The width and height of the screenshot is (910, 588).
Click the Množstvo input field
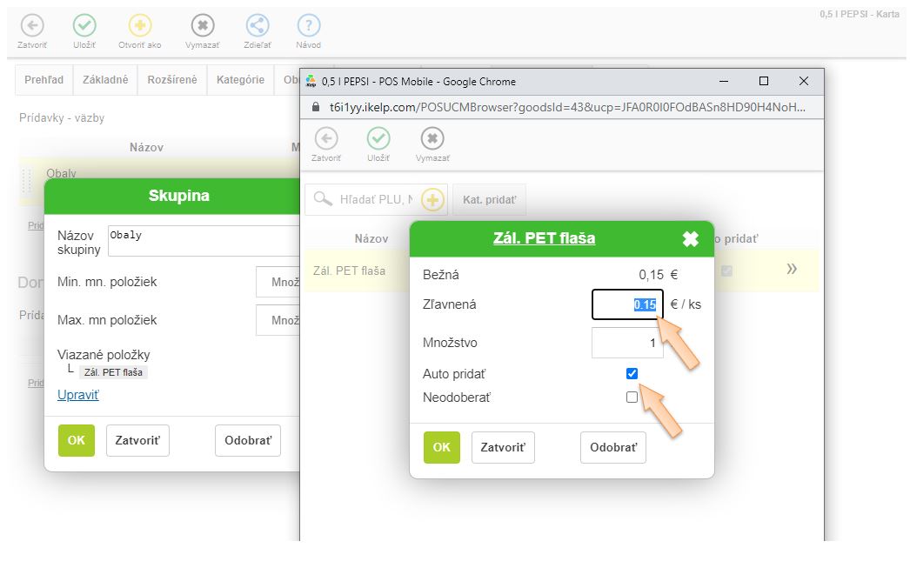(627, 343)
